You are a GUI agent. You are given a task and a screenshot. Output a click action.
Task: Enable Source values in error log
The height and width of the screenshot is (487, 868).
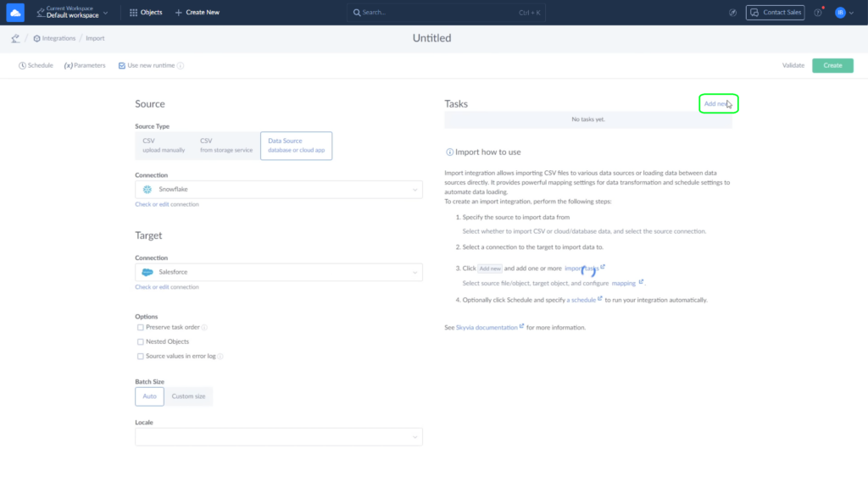point(141,357)
